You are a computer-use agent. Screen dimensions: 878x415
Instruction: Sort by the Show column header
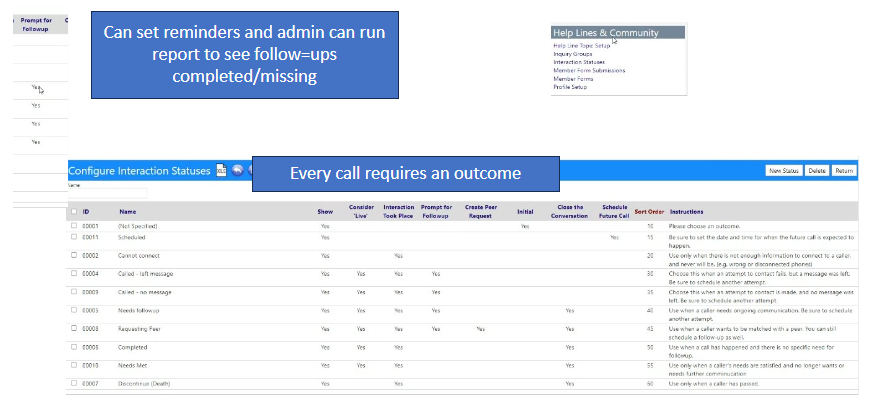[x=325, y=212]
